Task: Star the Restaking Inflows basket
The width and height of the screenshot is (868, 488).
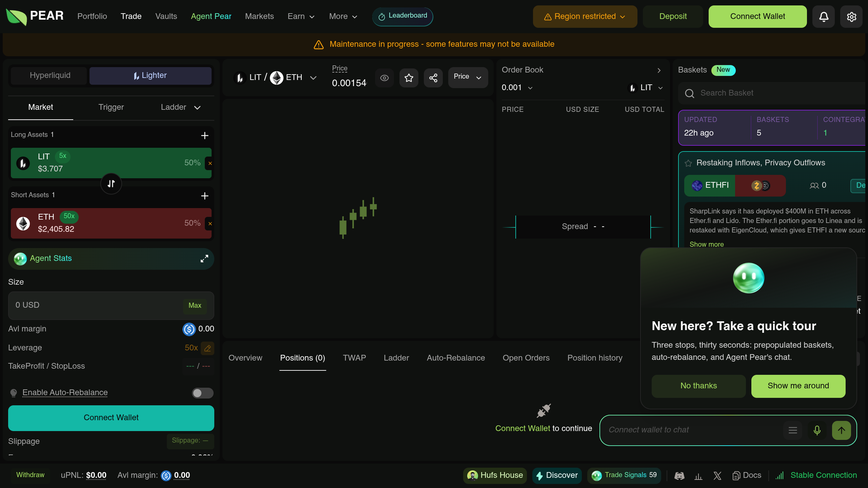Action: (x=688, y=163)
